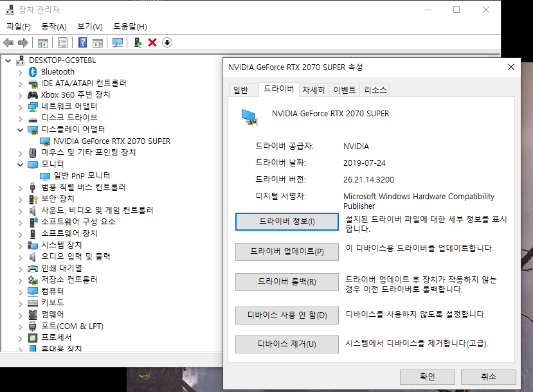533x392 pixels.
Task: Click the 드라이버 롤백(R) button
Action: coord(287,282)
